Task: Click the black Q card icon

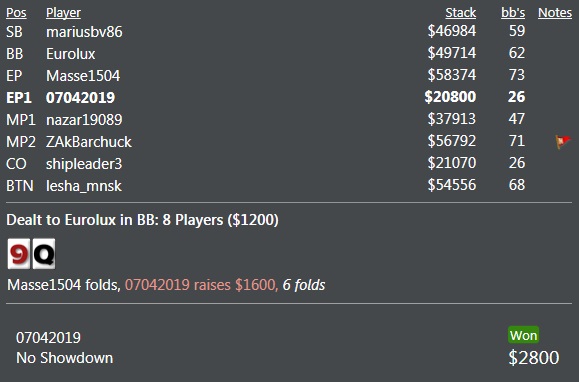Action: pyautogui.click(x=44, y=254)
